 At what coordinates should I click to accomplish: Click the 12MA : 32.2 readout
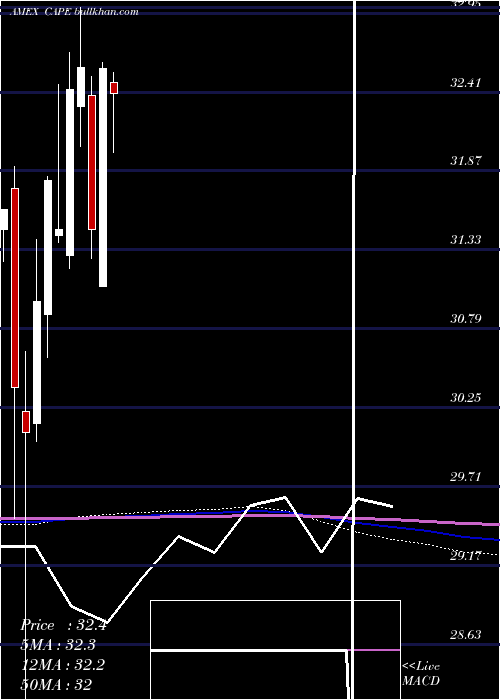click(63, 665)
